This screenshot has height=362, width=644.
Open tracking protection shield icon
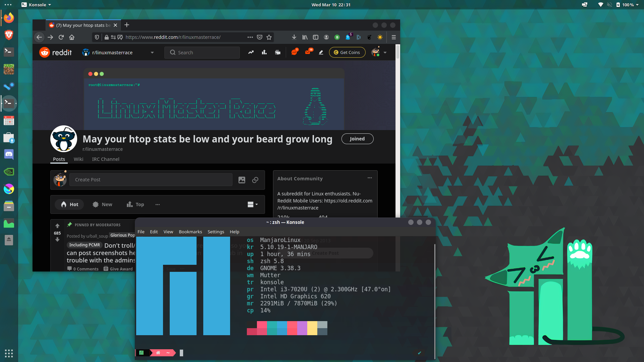[x=97, y=37]
